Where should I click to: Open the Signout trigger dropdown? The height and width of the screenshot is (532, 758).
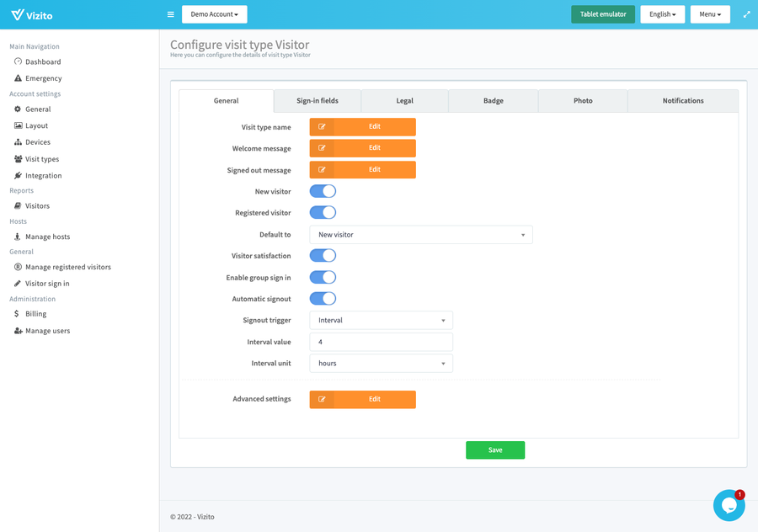tap(381, 321)
